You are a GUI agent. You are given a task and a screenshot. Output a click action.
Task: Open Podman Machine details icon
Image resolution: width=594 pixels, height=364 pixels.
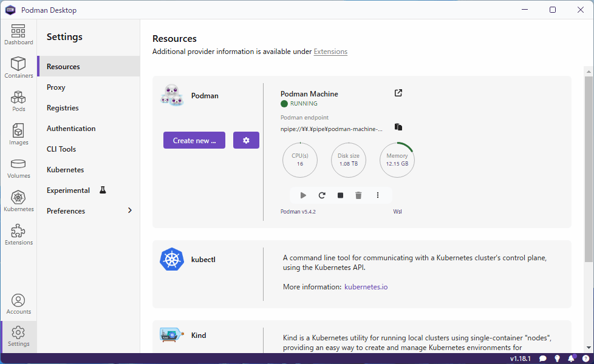click(398, 93)
